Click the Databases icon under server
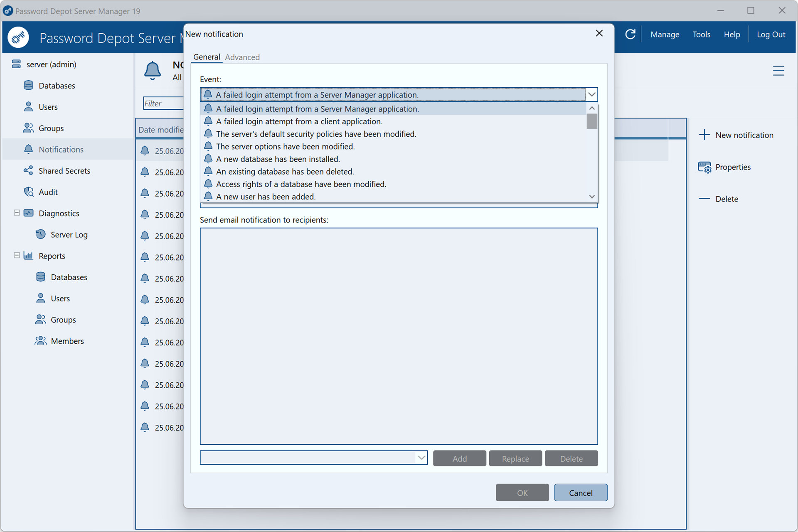Viewport: 798px width, 532px height. point(28,85)
